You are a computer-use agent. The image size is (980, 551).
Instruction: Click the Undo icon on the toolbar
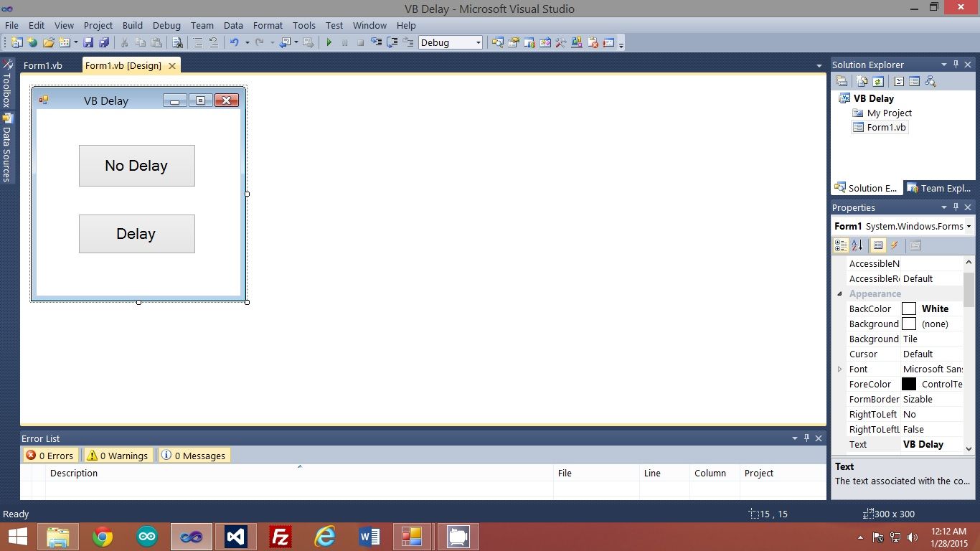[x=234, y=42]
